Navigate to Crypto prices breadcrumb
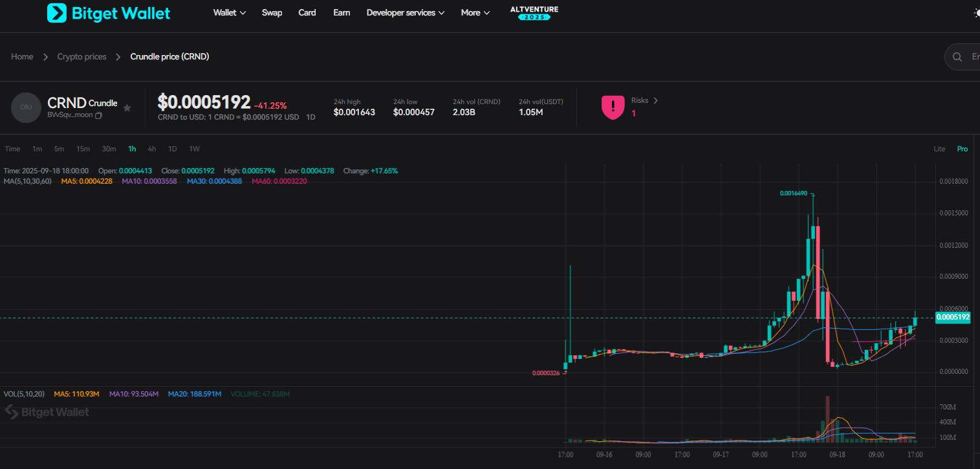This screenshot has height=469, width=980. [82, 57]
